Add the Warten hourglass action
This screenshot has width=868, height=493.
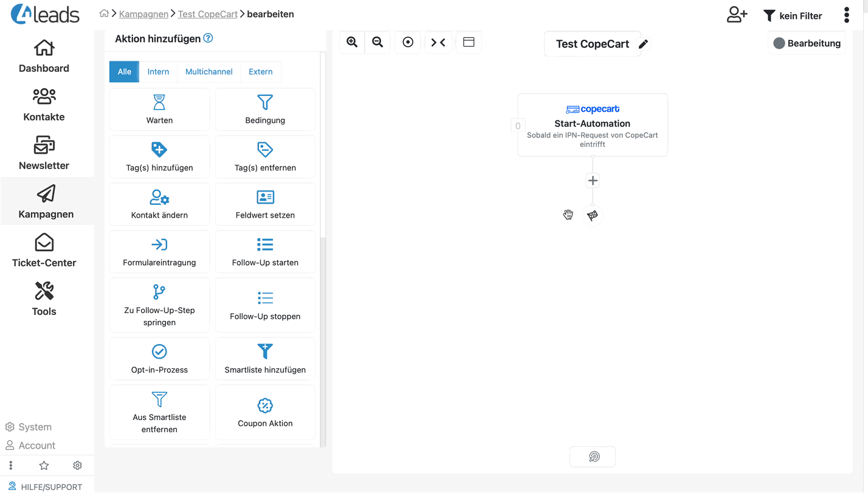pos(159,109)
